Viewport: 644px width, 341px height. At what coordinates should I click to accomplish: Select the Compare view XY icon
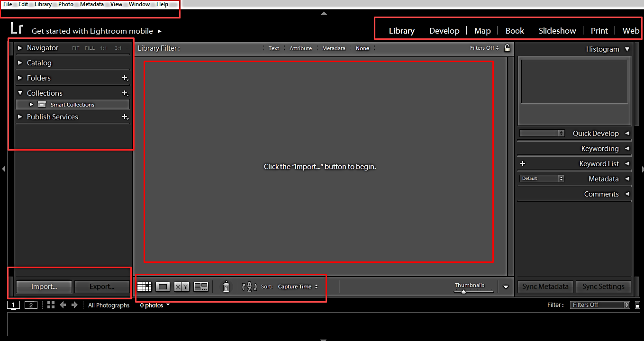[181, 287]
